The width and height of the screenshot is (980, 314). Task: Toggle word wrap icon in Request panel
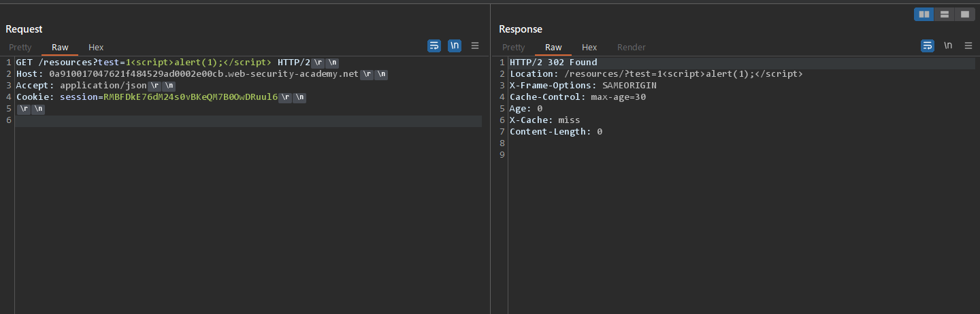tap(434, 46)
